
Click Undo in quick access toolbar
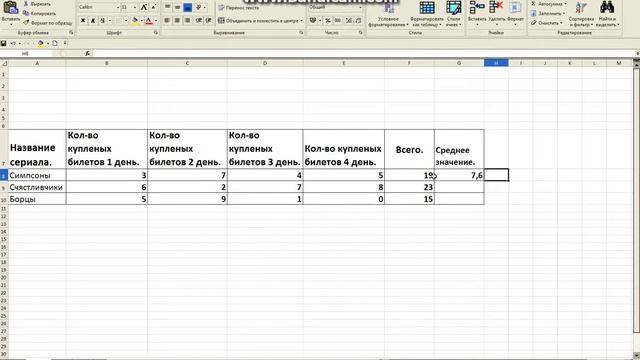[13, 43]
